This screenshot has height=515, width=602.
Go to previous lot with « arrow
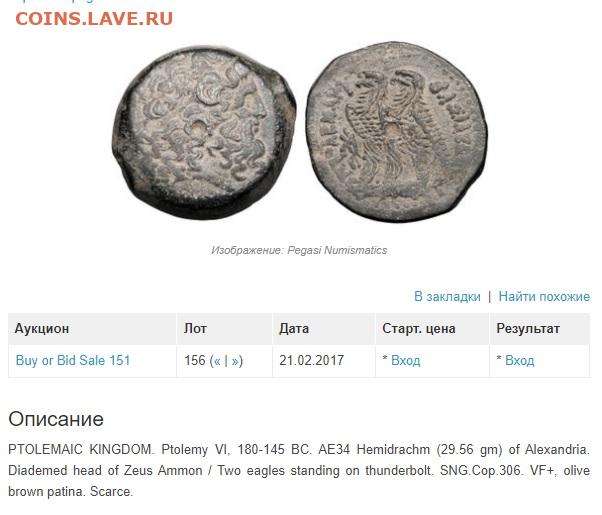[217, 361]
